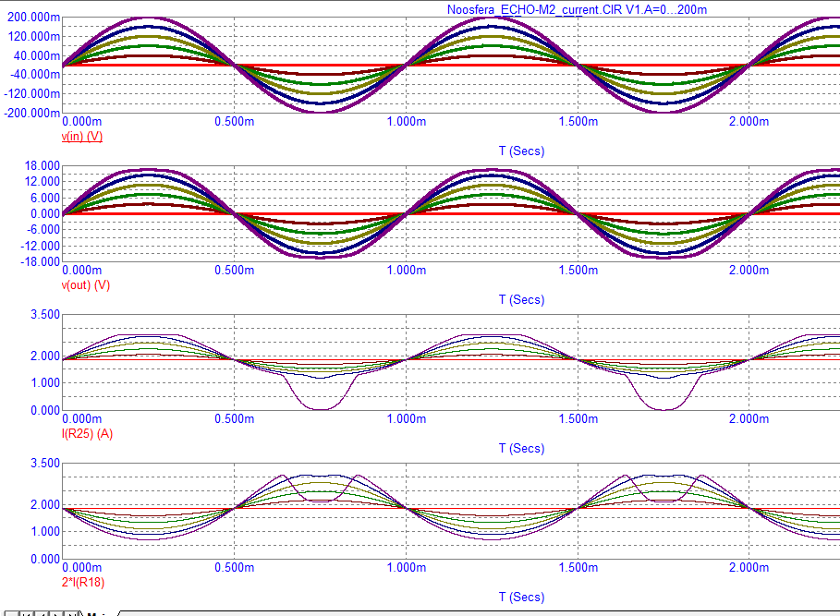Click the -120.000m y-axis value
The width and height of the screenshot is (840, 616).
[32, 93]
